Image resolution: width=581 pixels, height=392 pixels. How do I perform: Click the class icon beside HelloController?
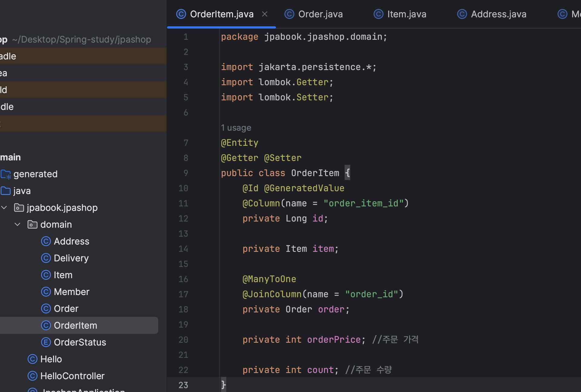tap(32, 376)
